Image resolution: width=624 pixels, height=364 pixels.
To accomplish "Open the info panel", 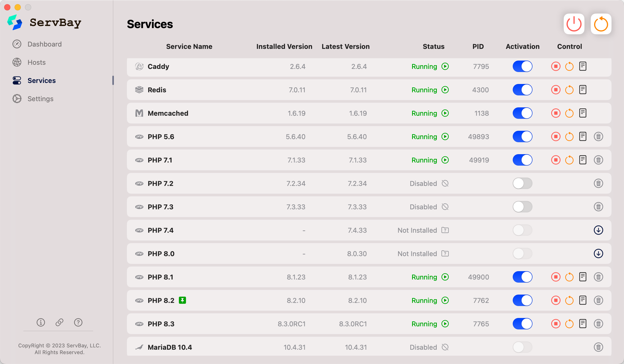I will tap(41, 322).
